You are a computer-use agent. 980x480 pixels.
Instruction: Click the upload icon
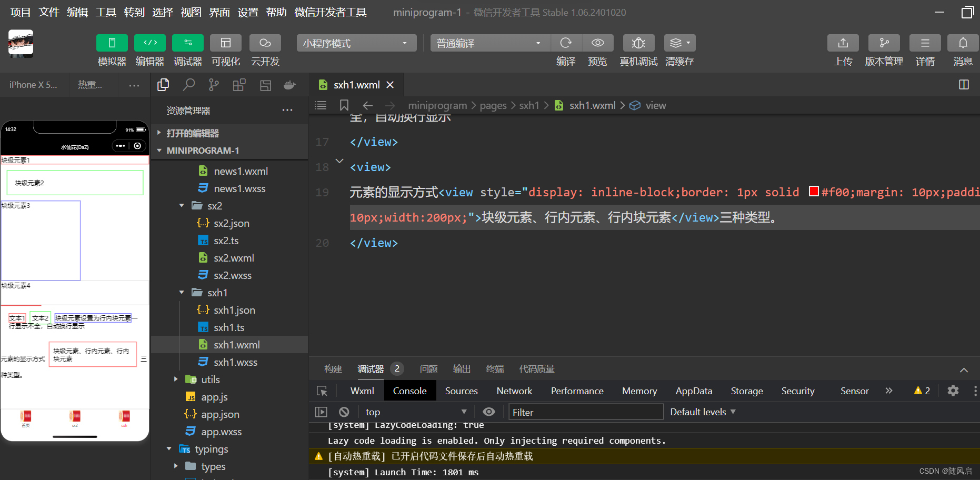pyautogui.click(x=843, y=43)
